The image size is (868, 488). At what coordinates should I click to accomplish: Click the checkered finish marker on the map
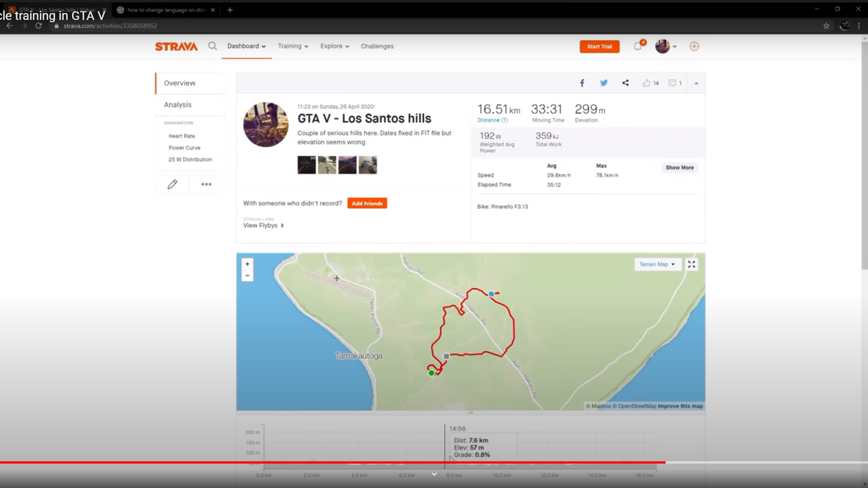446,356
